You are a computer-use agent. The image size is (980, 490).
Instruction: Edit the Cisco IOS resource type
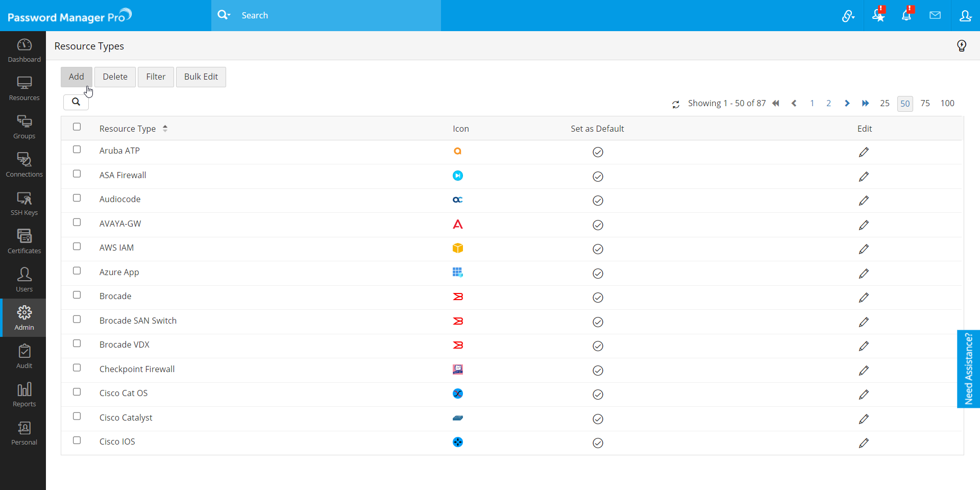click(864, 443)
